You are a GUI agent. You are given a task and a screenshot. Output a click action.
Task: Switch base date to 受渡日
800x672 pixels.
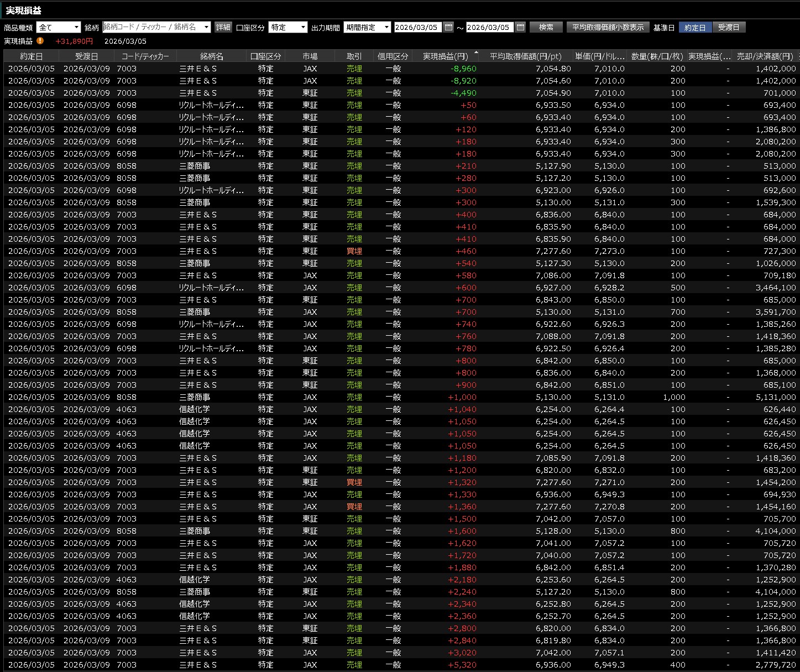click(x=728, y=27)
